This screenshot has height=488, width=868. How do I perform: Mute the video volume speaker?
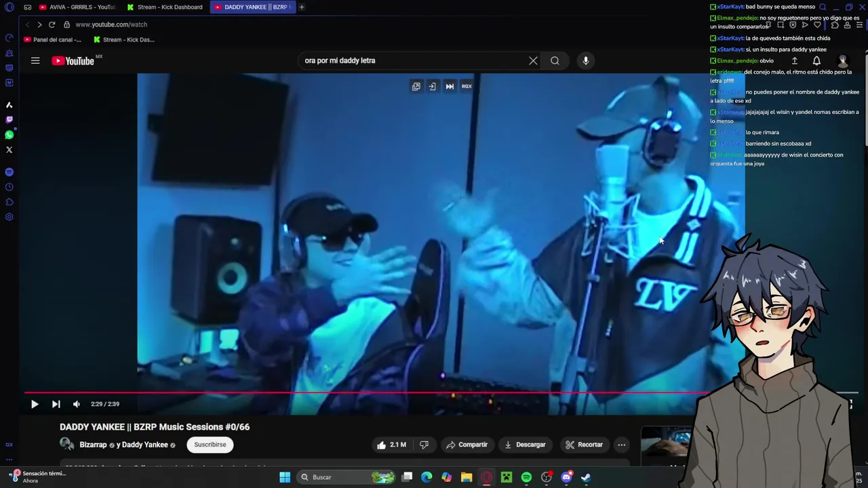(77, 404)
